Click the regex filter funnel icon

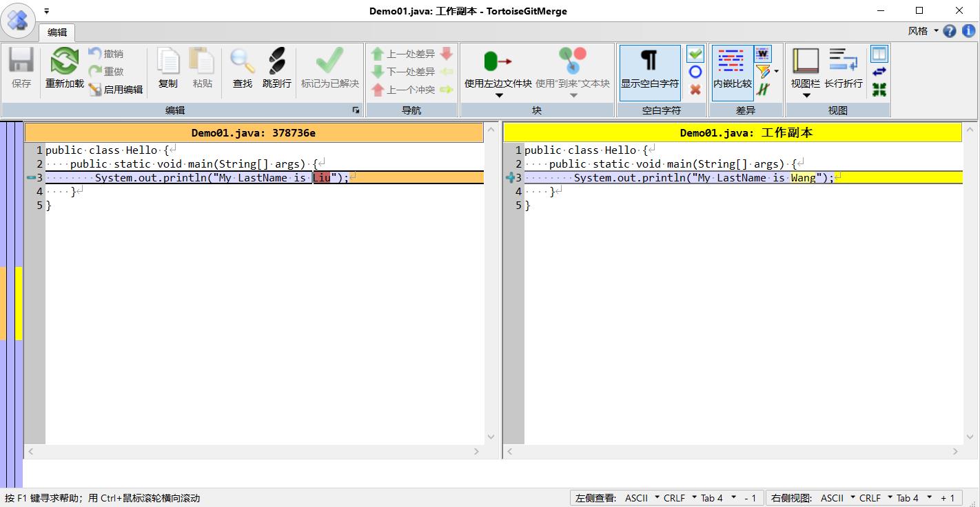point(762,71)
